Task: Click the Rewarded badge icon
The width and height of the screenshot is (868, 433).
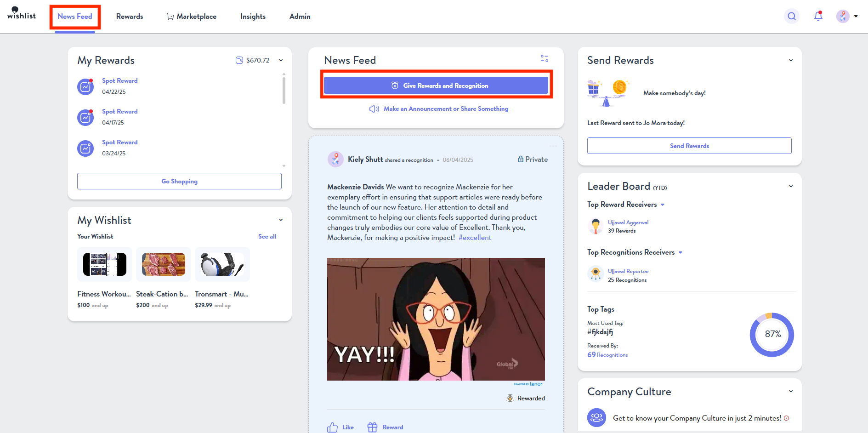Action: [x=510, y=398]
